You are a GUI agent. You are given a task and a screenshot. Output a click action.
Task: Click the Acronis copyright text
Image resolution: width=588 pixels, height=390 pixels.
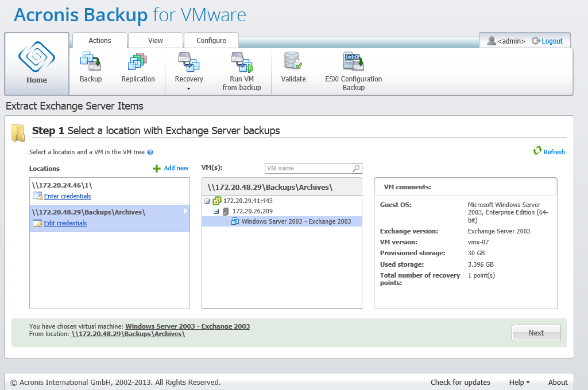(x=115, y=382)
